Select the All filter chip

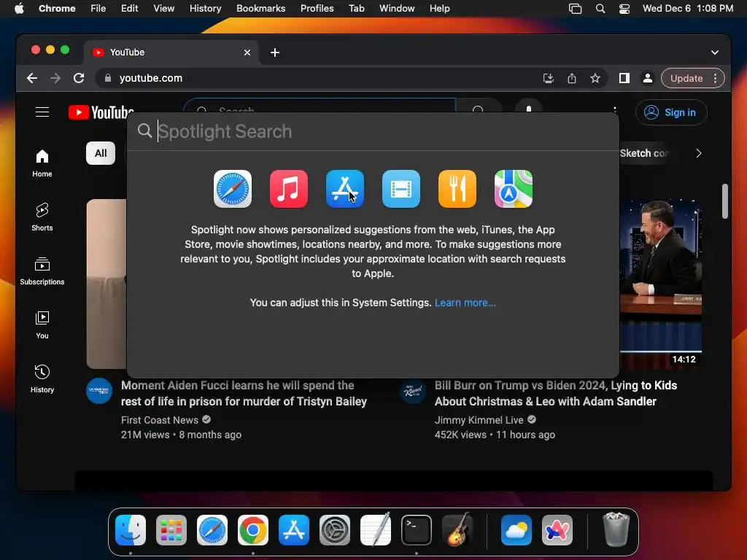(x=101, y=153)
